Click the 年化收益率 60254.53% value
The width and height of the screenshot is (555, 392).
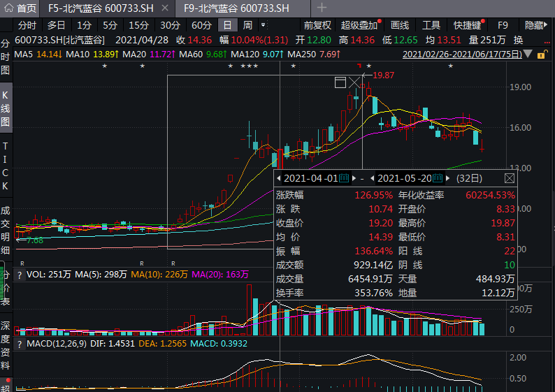[x=490, y=195]
